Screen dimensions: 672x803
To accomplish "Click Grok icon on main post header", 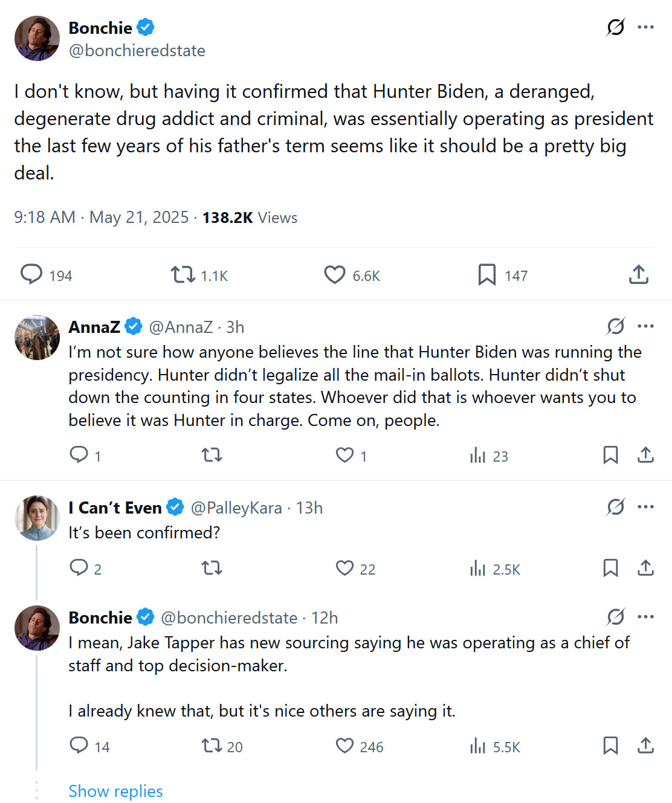I will pos(615,27).
